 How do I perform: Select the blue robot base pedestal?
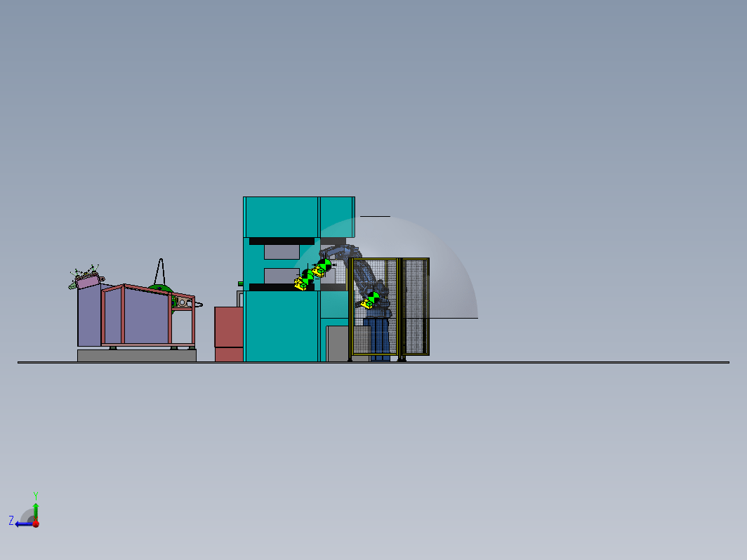pos(380,339)
